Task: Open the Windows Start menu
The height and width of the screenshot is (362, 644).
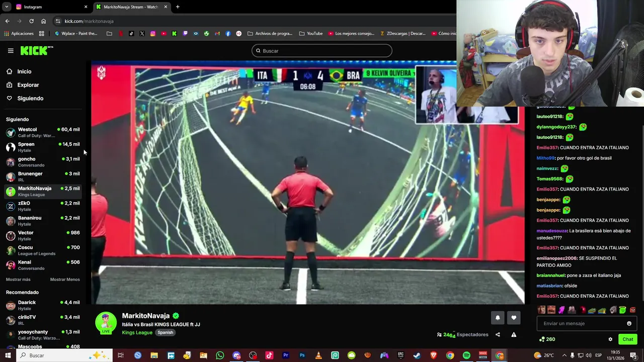Action: (8, 355)
